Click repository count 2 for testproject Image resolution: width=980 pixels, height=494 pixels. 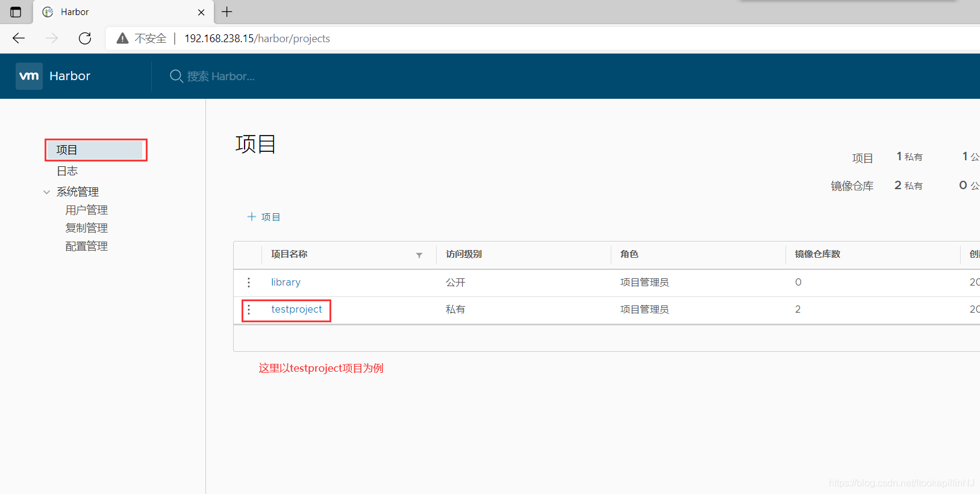point(798,309)
